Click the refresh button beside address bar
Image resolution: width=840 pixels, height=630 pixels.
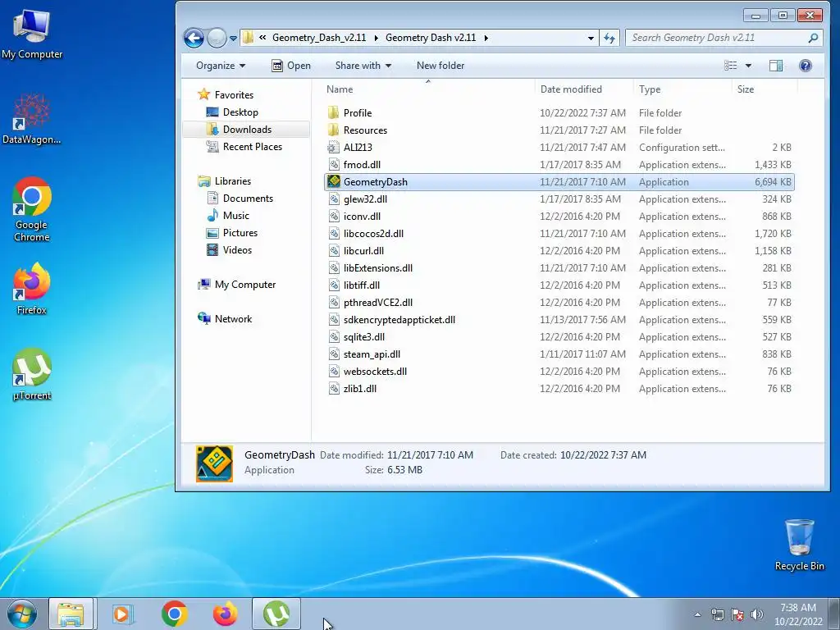point(609,38)
